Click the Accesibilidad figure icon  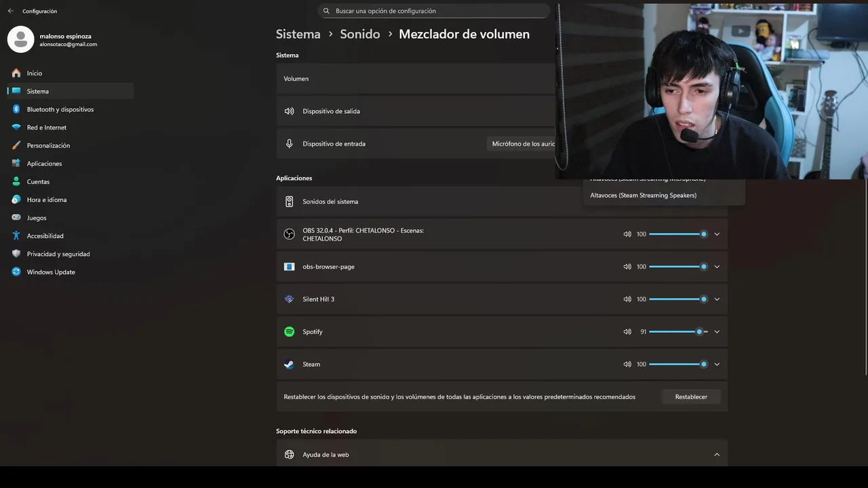(16, 236)
